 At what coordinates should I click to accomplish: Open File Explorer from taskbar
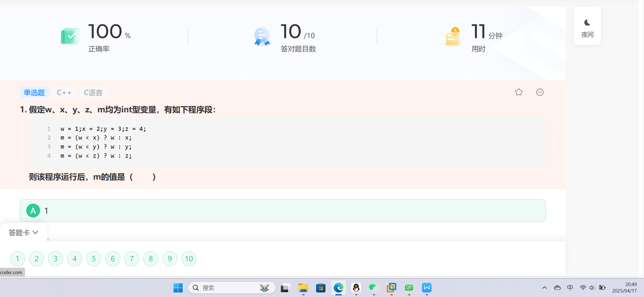(x=303, y=288)
